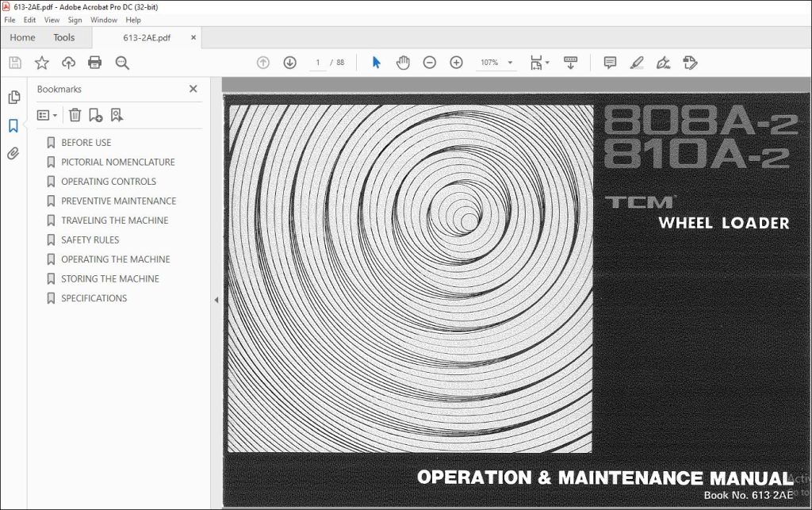Jump to PREVENTIVE MAINTENANCE bookmark
The width and height of the screenshot is (812, 510).
(x=119, y=201)
